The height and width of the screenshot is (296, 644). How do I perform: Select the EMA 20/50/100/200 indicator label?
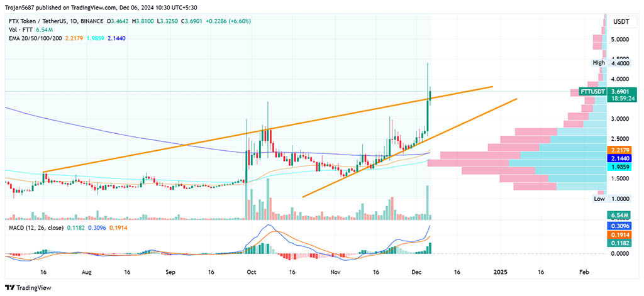pyautogui.click(x=35, y=38)
